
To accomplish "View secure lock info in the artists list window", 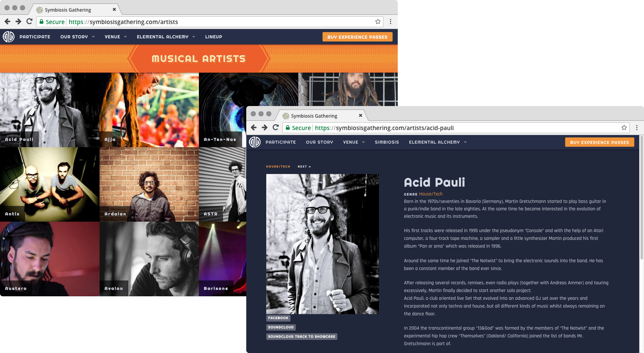I will 52,22.
